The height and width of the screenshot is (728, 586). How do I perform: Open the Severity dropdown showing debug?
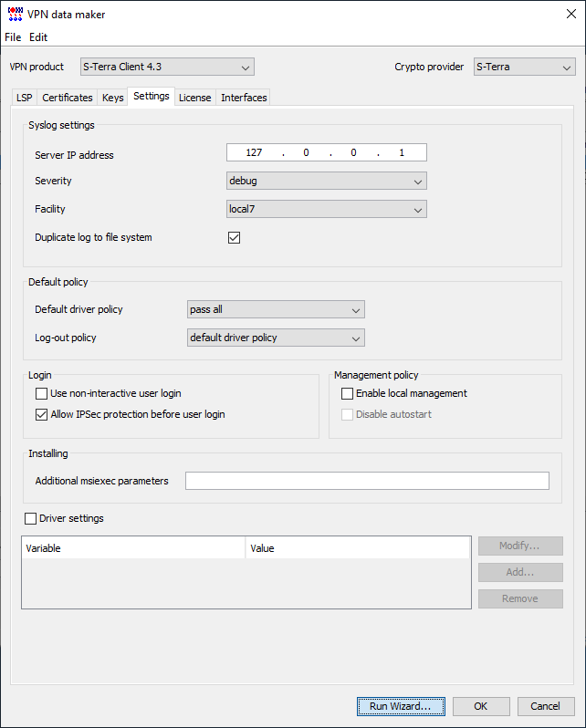326,181
